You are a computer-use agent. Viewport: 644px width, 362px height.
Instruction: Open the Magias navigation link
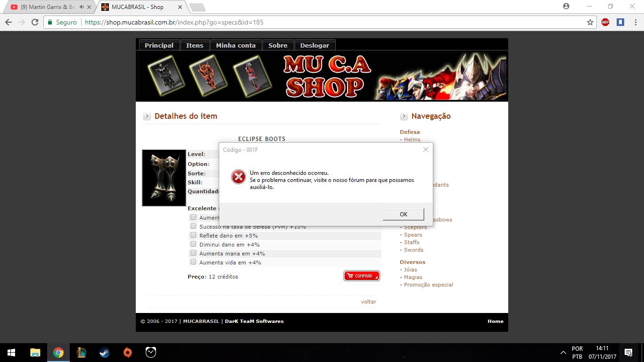413,277
